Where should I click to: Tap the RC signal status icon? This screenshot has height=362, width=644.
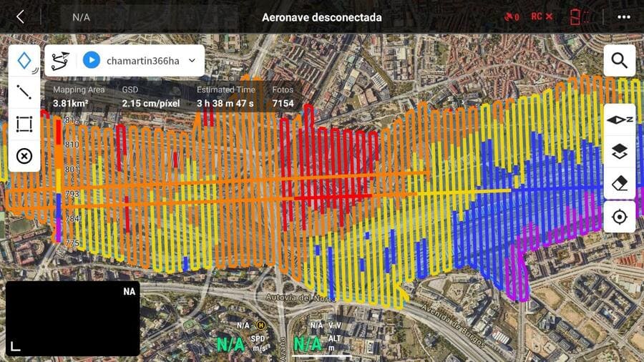542,16
